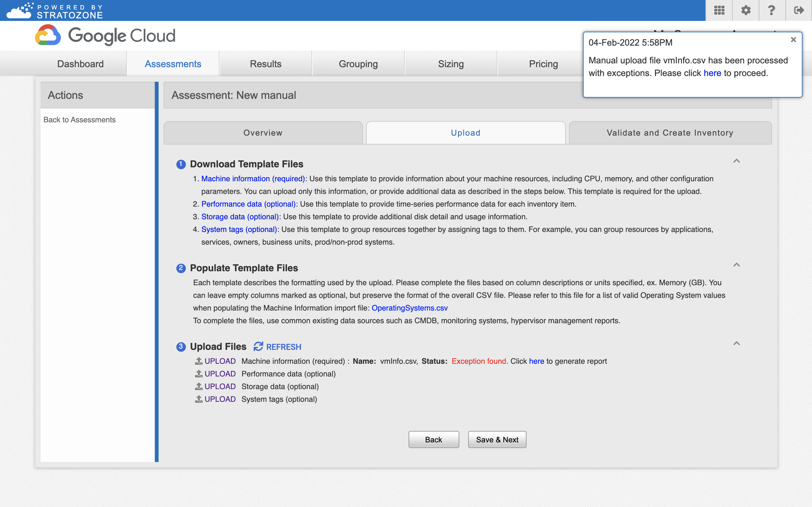
Task: Click the Save & Next button
Action: pos(497,440)
